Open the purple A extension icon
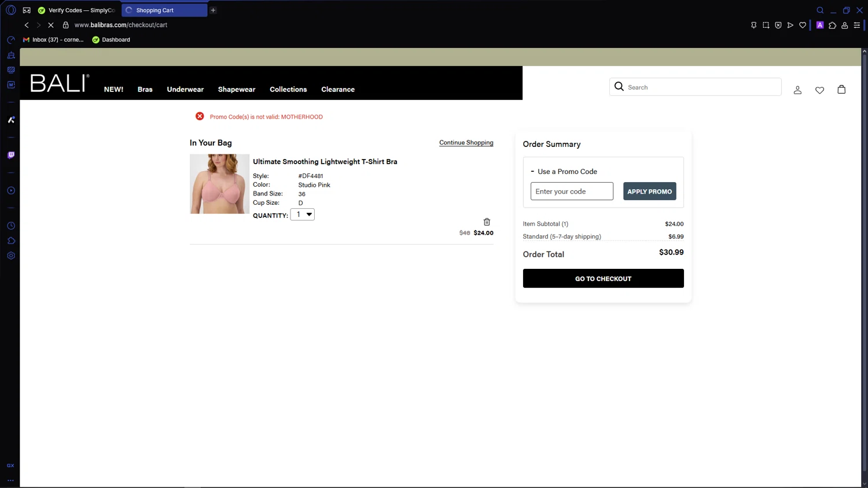 click(820, 25)
